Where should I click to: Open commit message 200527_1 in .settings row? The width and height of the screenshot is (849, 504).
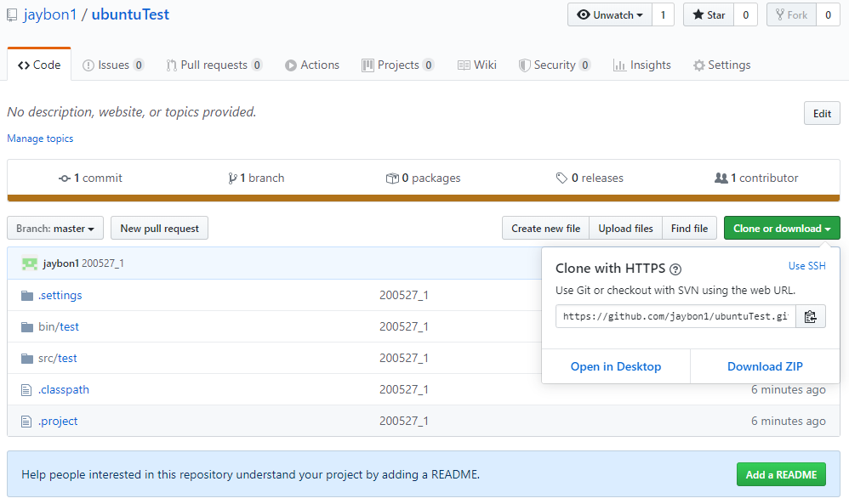(404, 295)
